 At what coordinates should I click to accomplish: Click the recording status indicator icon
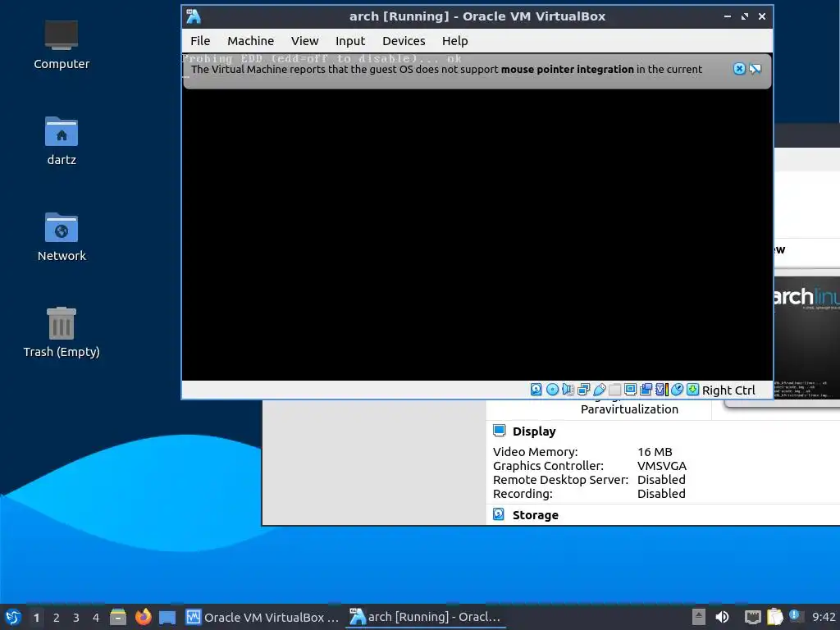click(646, 390)
